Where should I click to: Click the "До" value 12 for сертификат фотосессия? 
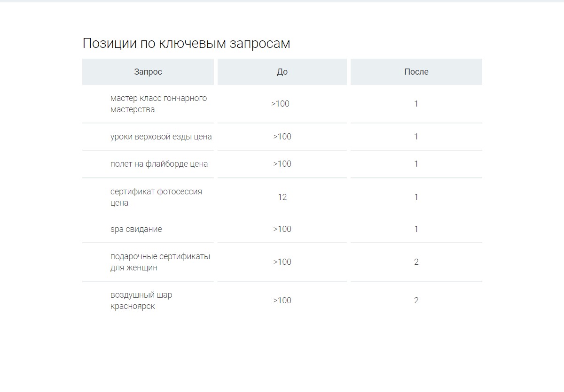282,197
